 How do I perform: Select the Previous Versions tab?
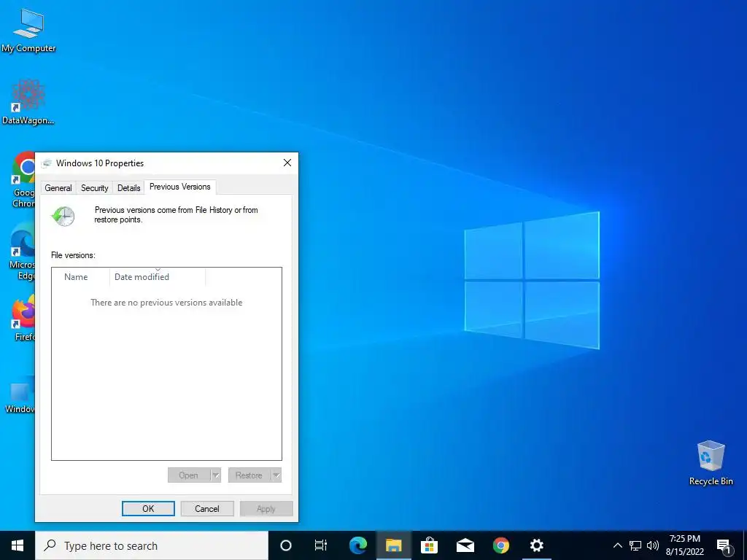(x=180, y=187)
